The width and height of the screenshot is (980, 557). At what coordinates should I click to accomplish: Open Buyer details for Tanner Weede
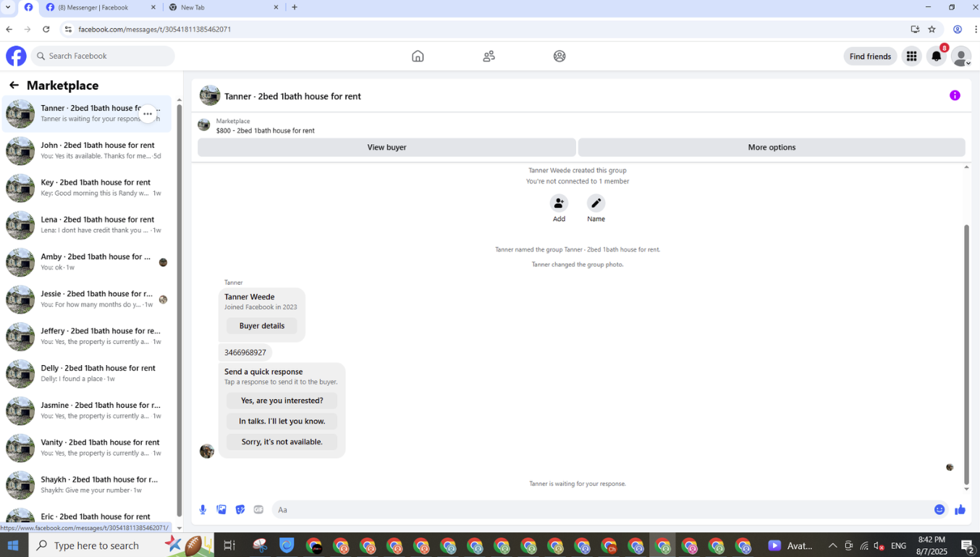[x=262, y=326]
